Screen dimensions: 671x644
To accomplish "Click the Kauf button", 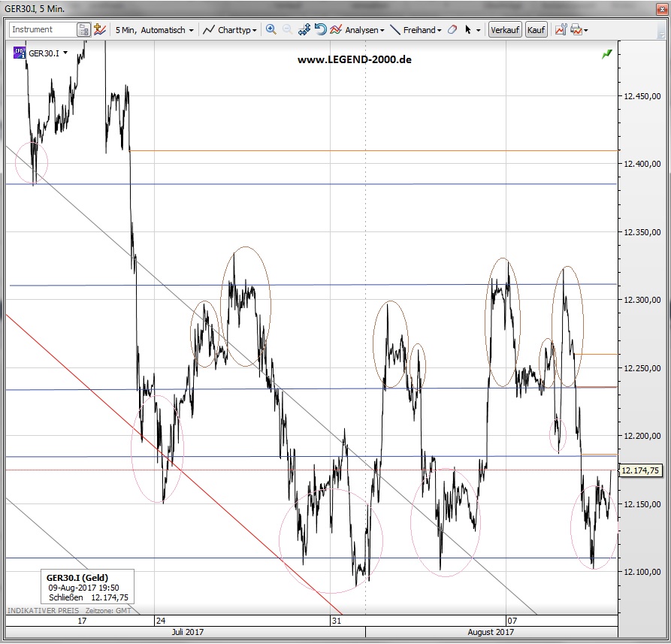I will pos(536,30).
